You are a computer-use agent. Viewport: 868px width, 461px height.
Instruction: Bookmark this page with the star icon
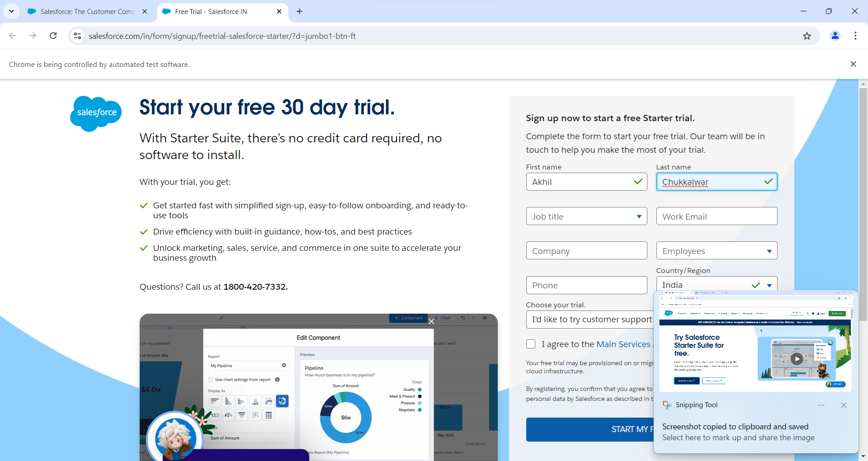pyautogui.click(x=807, y=36)
